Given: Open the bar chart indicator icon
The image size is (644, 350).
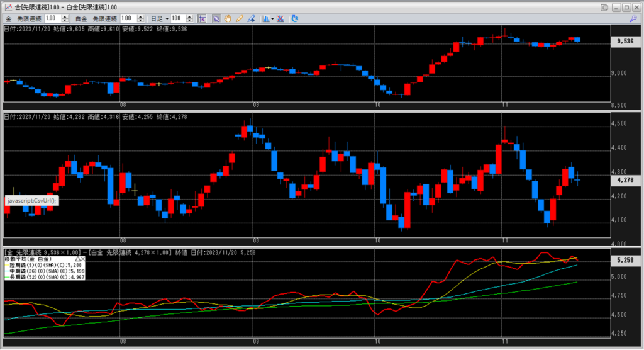Looking at the screenshot, I should coord(265,19).
